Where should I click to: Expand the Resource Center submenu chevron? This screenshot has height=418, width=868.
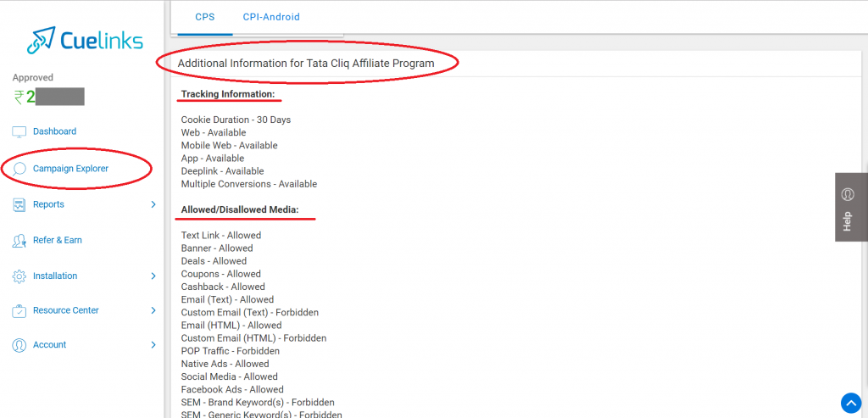[153, 310]
